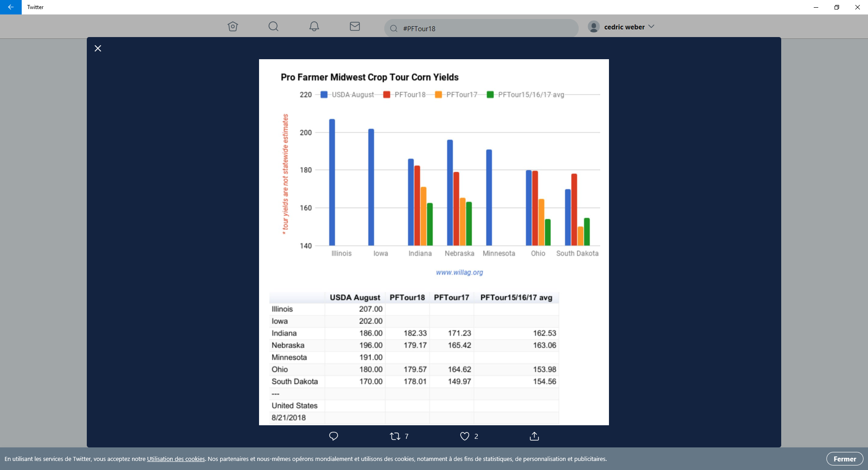Screen dimensions: 868x470
Task: Retweet this post
Action: click(395, 436)
